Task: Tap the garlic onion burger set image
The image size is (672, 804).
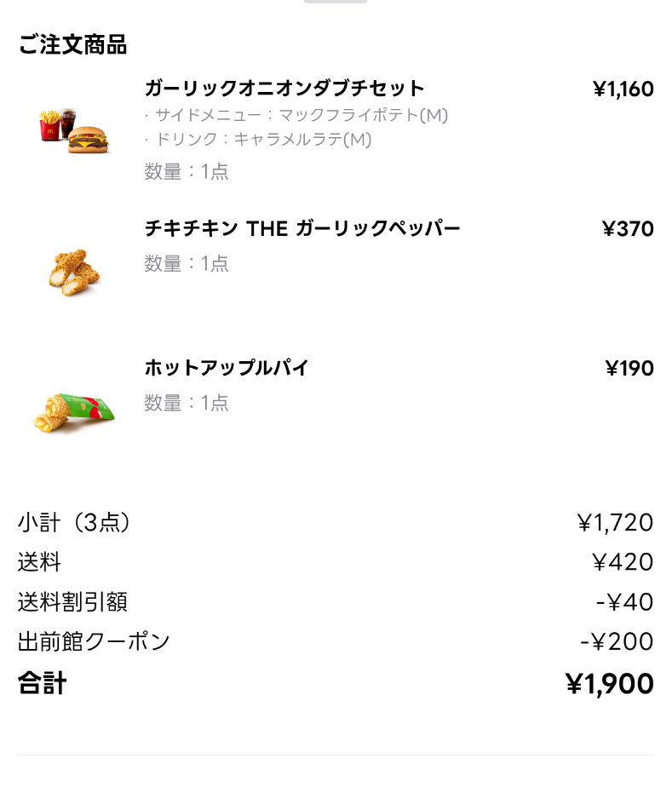Action: (75, 129)
